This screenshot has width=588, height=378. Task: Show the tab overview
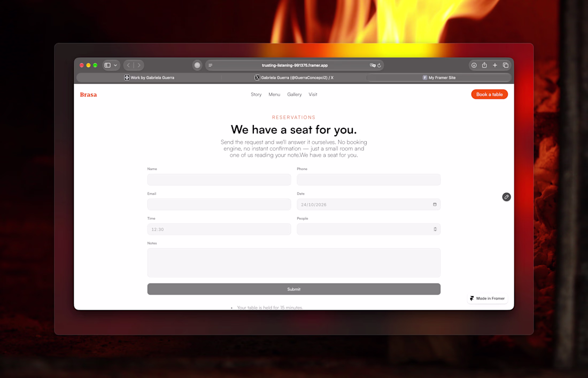(x=506, y=65)
